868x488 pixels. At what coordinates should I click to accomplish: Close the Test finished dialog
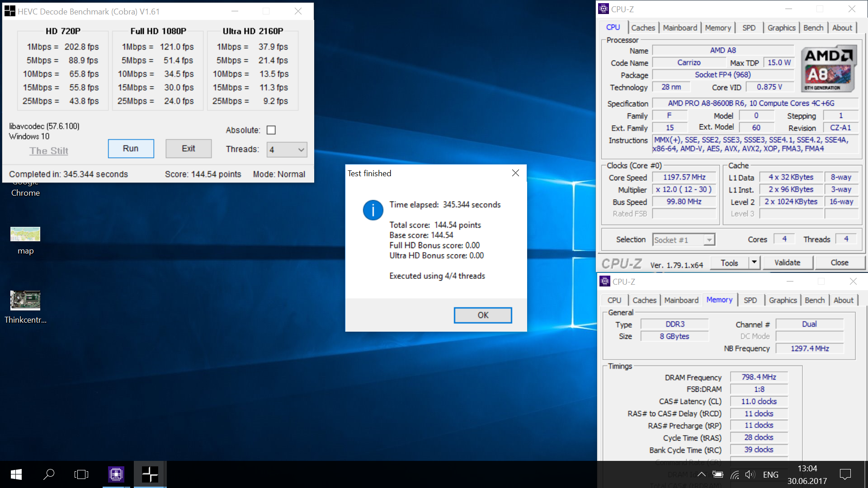click(515, 173)
